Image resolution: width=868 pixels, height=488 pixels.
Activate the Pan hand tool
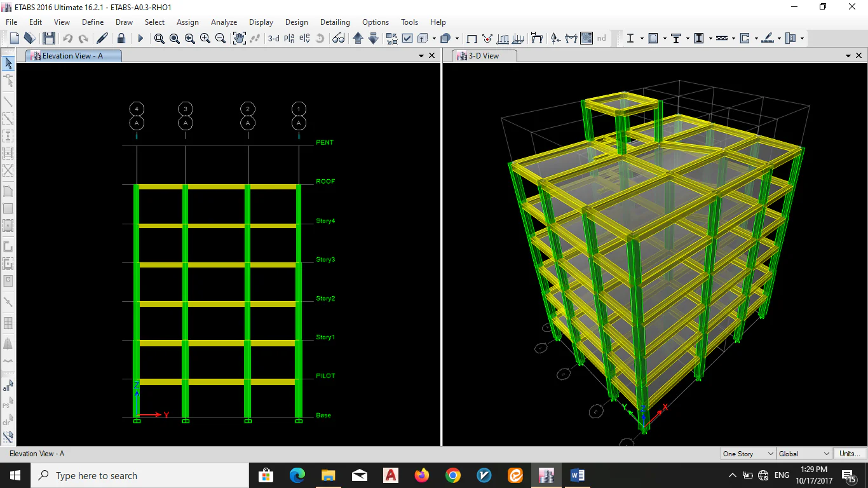pos(239,38)
